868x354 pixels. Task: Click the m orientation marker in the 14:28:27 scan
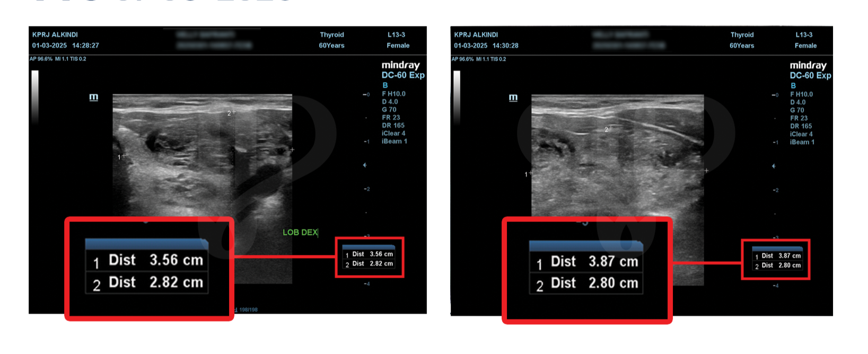[x=94, y=98]
